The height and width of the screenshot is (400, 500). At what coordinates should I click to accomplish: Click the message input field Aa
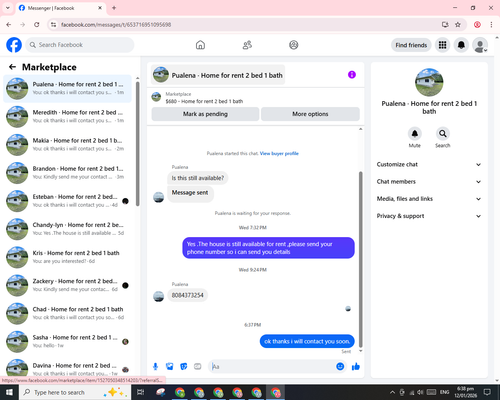(272, 367)
